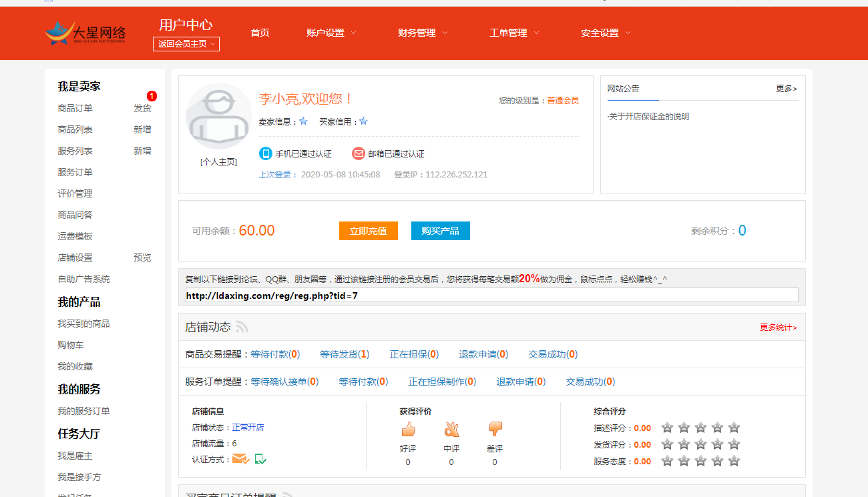
Task: Open 我的收藏 in the sidebar
Action: (75, 366)
